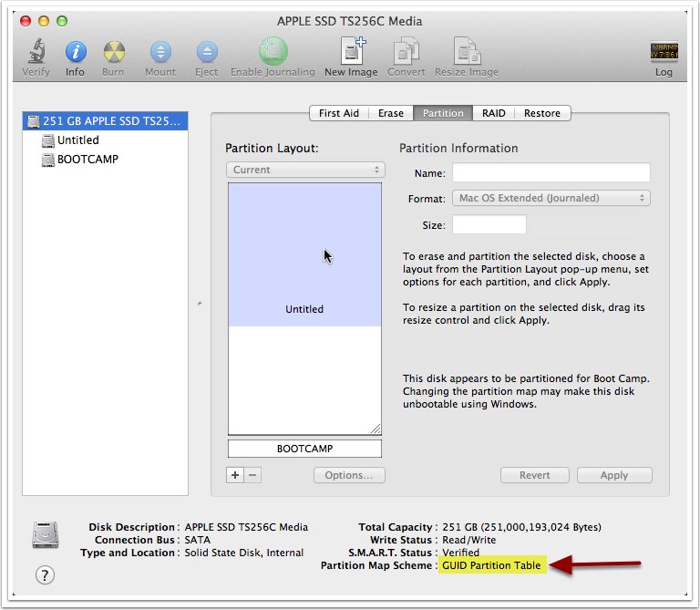The width and height of the screenshot is (700, 610).
Task: Click the Verify microscope icon
Action: 36,51
